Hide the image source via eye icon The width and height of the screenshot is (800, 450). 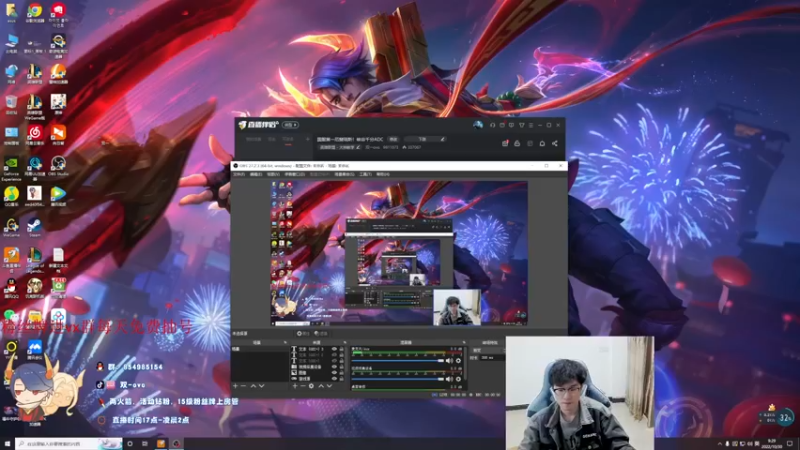pyautogui.click(x=334, y=373)
